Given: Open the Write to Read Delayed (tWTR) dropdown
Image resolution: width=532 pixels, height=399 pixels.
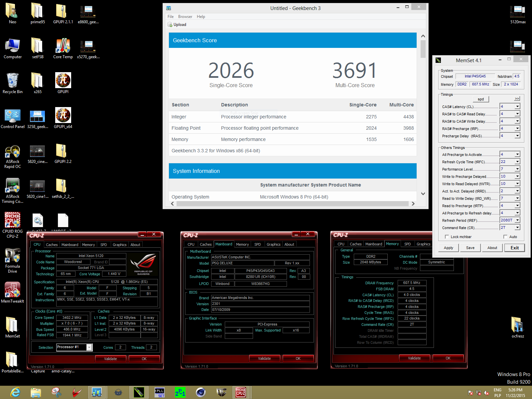Looking at the screenshot, I should point(517,184).
